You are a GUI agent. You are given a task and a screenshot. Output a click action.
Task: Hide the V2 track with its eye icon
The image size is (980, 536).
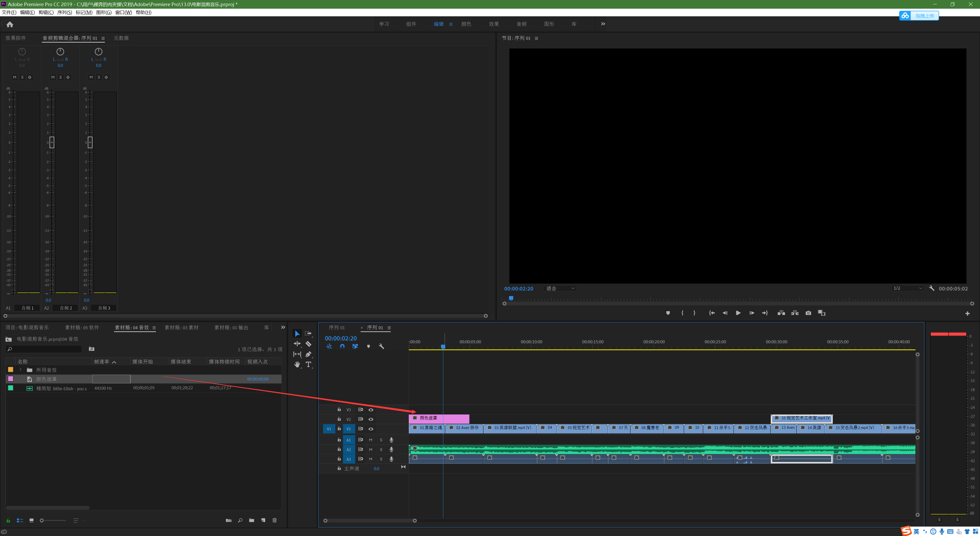pyautogui.click(x=371, y=419)
